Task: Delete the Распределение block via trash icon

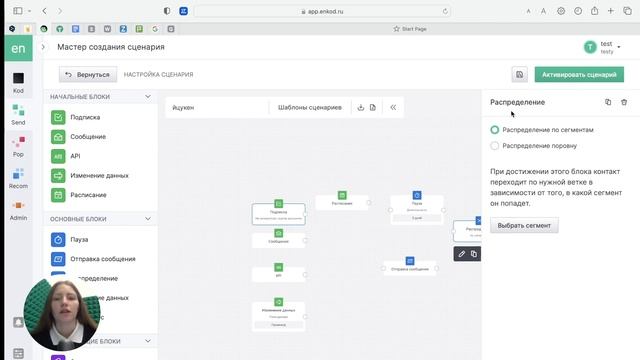Action: [624, 102]
